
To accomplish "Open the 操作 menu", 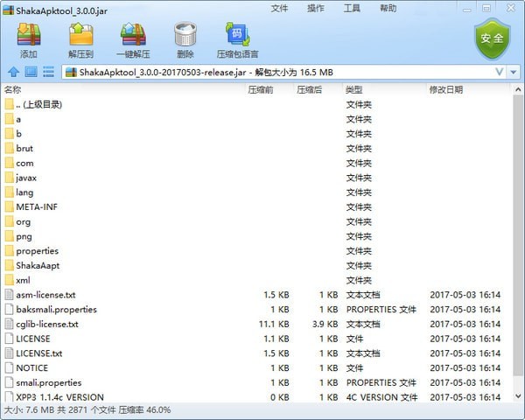I will pos(315,9).
